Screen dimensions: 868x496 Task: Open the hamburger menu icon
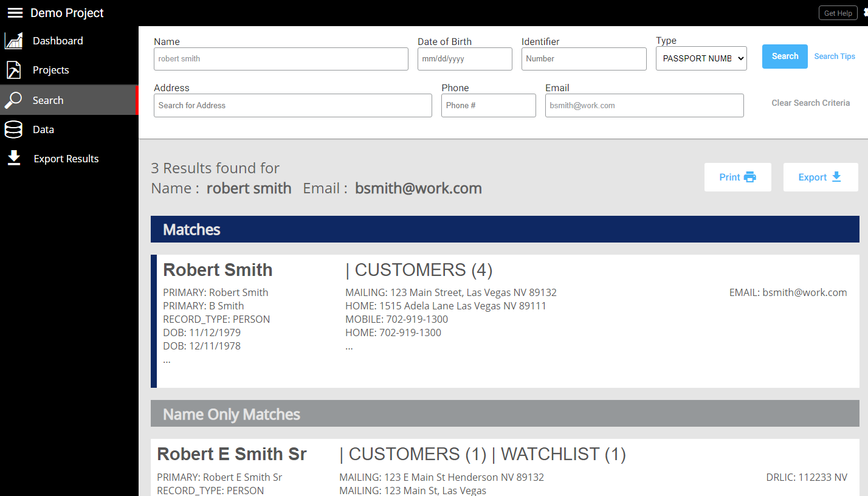[15, 13]
